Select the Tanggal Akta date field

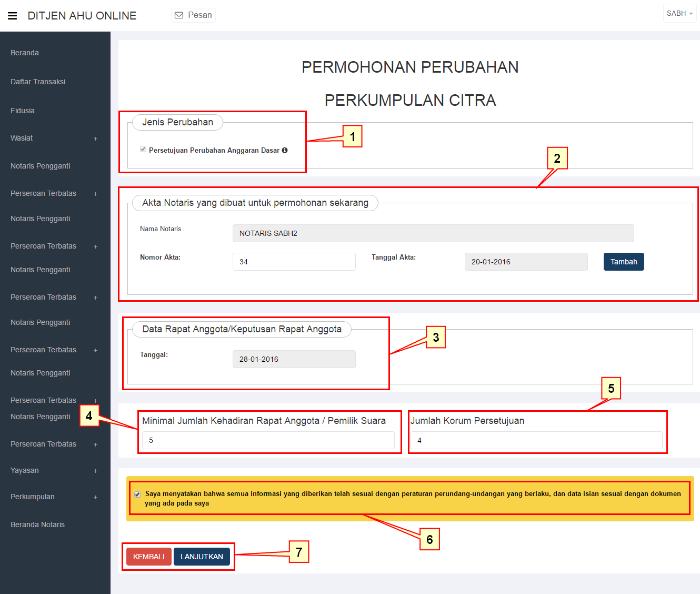tap(525, 262)
